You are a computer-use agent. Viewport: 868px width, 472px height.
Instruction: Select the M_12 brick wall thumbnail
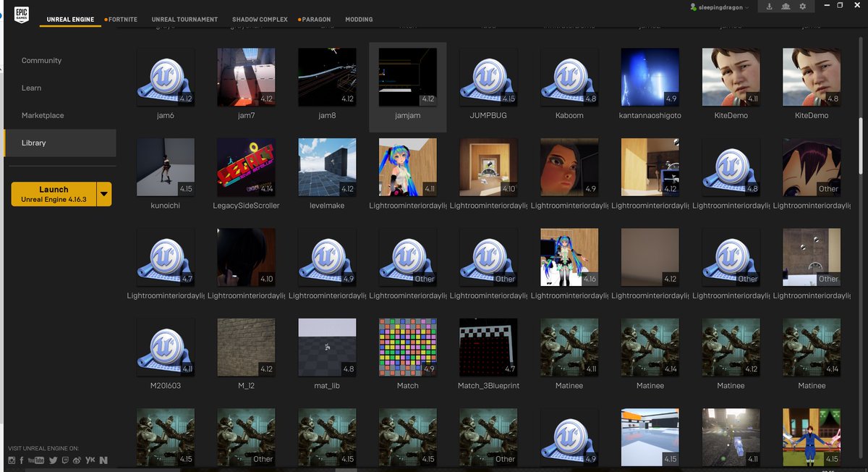pyautogui.click(x=247, y=348)
